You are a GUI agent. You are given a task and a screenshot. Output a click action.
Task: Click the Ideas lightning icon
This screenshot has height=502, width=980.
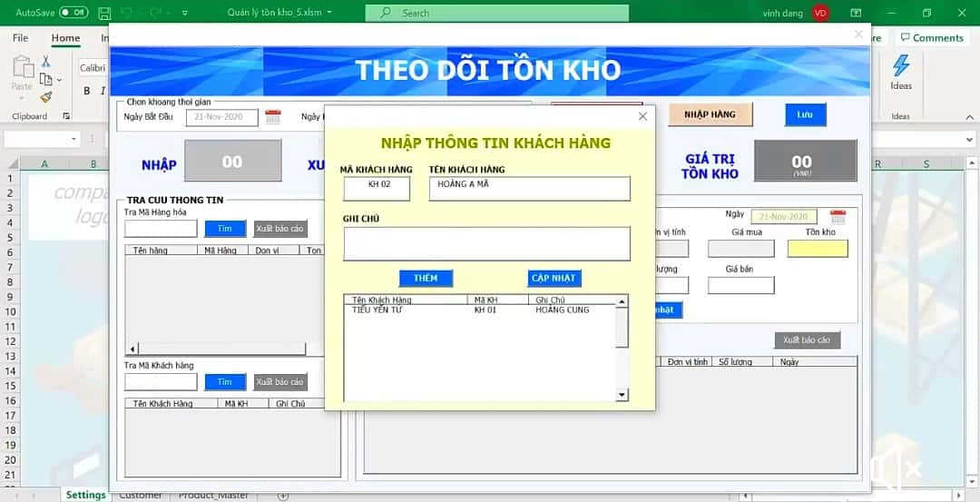click(901, 66)
